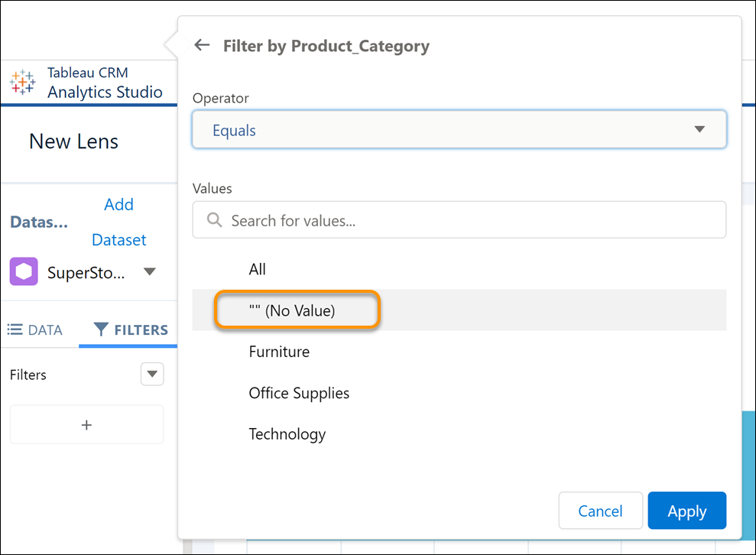This screenshot has height=555, width=756.
Task: Click the purple SuperStore dataset icon
Action: click(x=24, y=271)
